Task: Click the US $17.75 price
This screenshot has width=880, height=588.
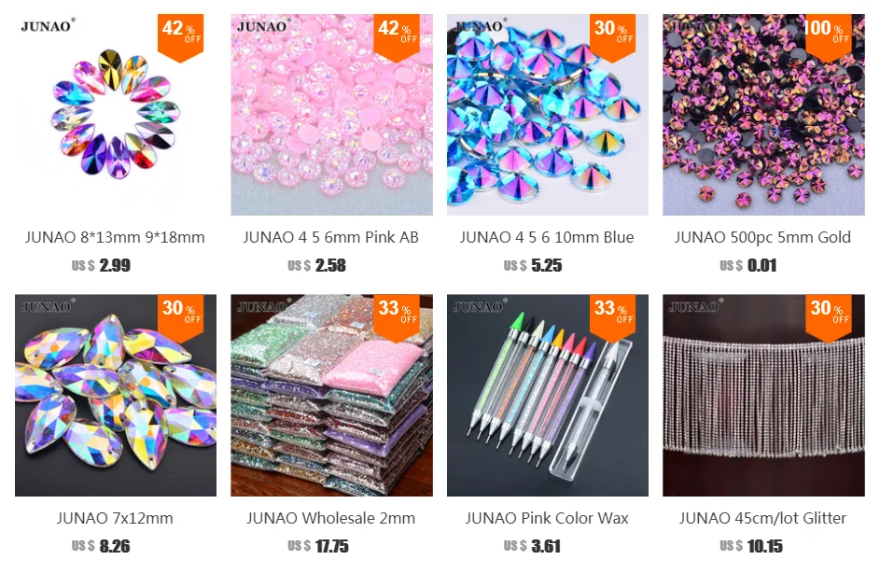Action: click(318, 546)
